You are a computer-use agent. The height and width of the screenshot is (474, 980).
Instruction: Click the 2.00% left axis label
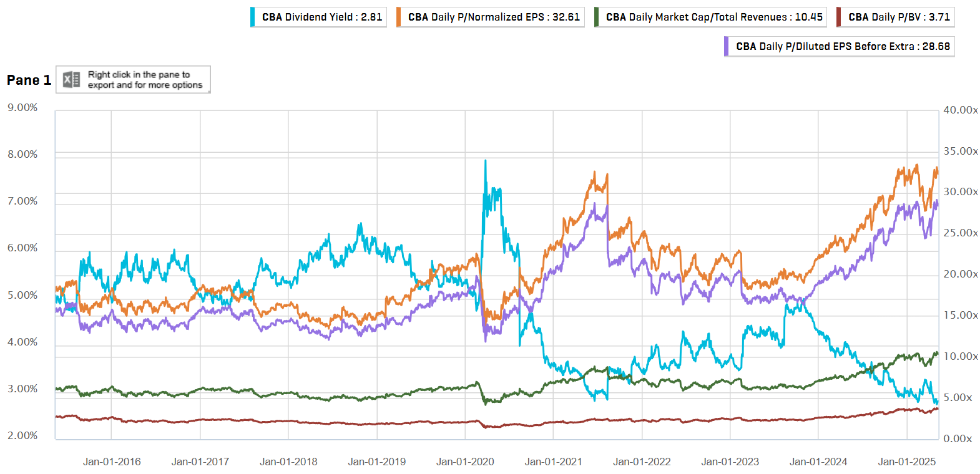pyautogui.click(x=22, y=435)
